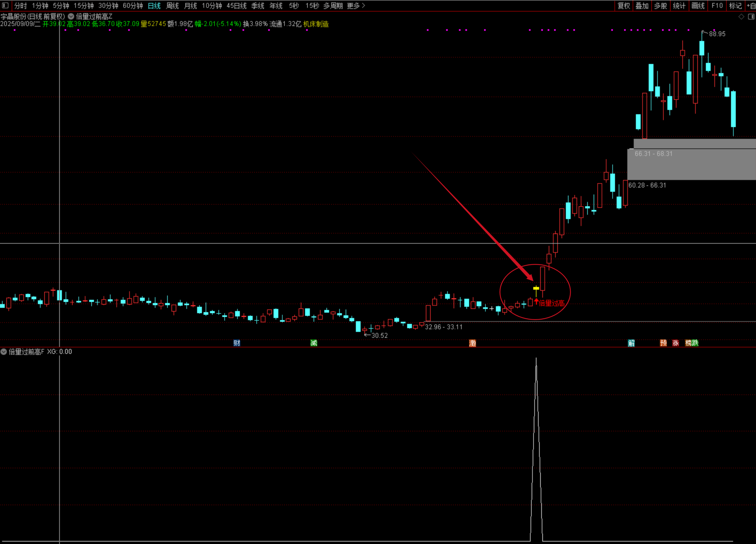Click the yellow highlighted candlestick in red circle
756x544 pixels.
coord(536,288)
